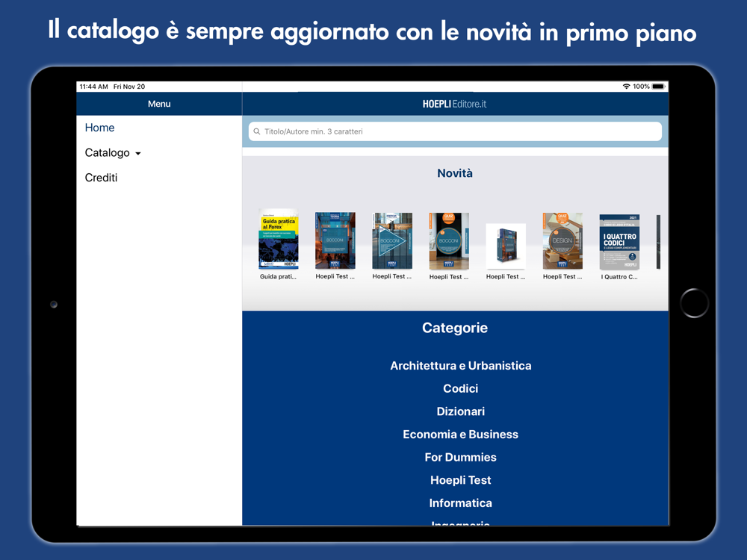Image resolution: width=747 pixels, height=560 pixels.
Task: Open the Bocconi Quiz book cover
Action: point(449,241)
